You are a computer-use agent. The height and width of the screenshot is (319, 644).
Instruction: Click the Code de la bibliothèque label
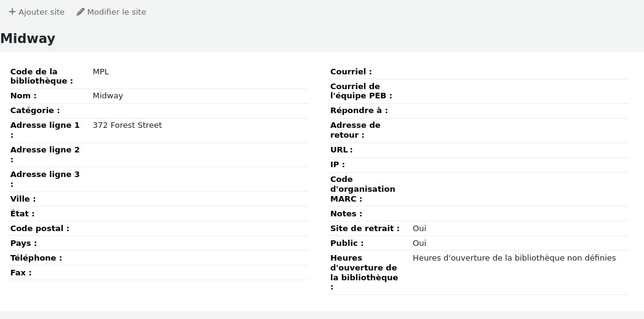(41, 76)
